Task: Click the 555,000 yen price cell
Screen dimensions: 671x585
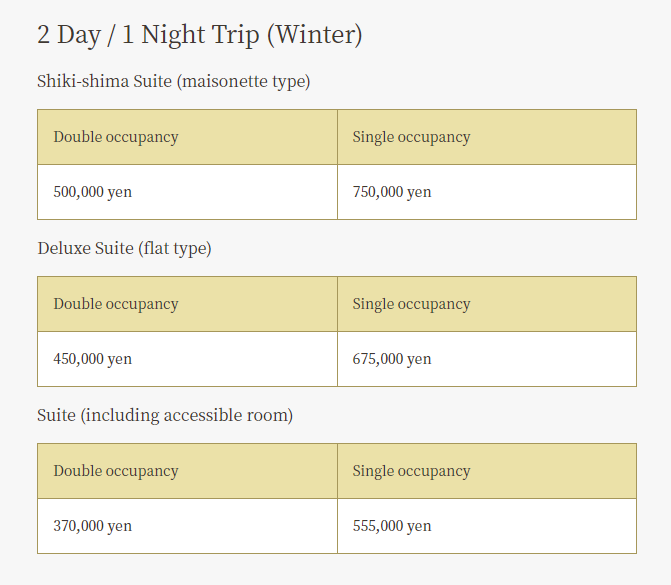Action: tap(392, 526)
